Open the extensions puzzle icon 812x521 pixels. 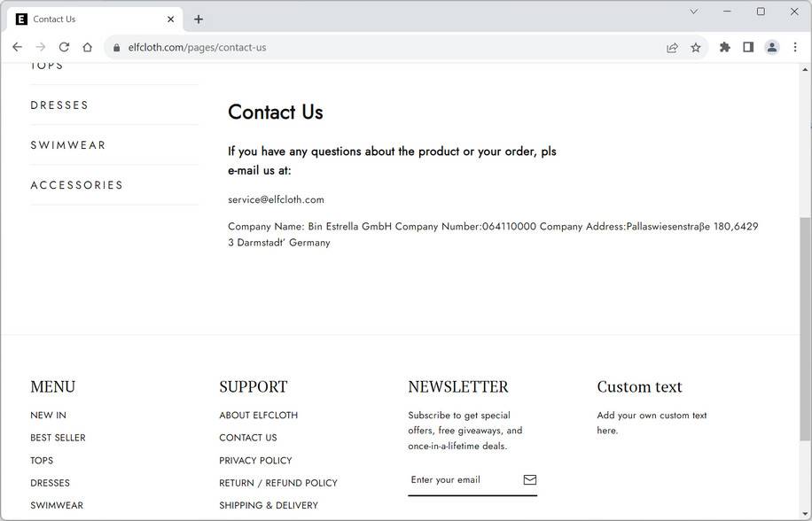tap(725, 47)
